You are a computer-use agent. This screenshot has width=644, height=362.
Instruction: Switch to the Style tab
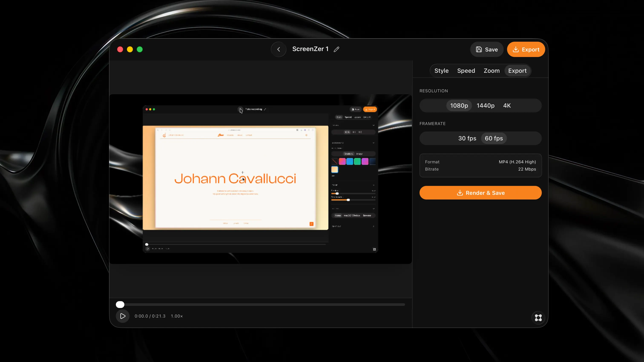point(441,71)
